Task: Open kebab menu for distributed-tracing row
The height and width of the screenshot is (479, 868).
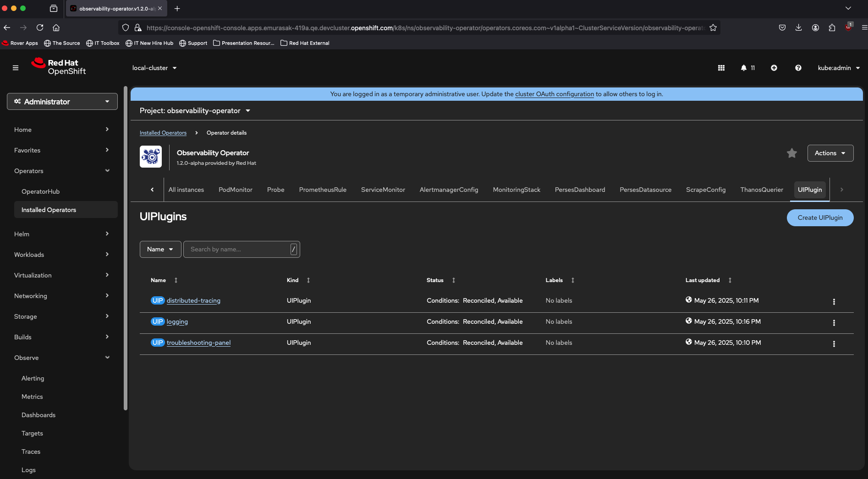Action: (x=834, y=302)
